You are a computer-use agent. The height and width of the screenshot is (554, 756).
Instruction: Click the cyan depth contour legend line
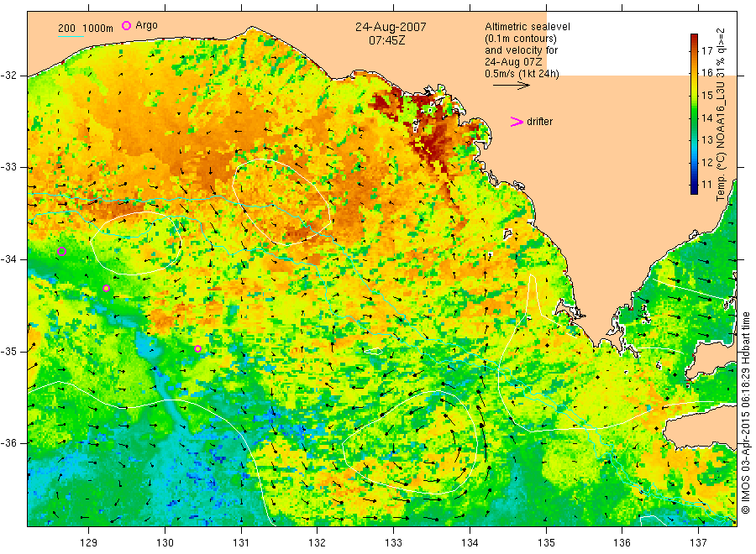[x=71, y=36]
